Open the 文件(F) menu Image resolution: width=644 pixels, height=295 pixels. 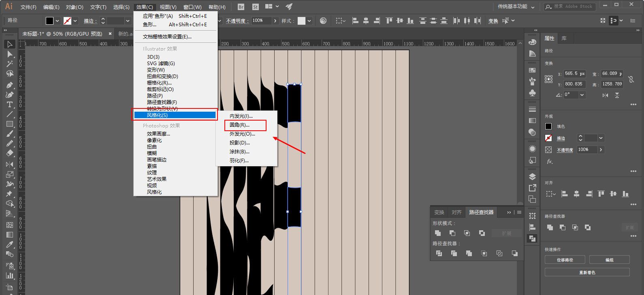pos(28,7)
